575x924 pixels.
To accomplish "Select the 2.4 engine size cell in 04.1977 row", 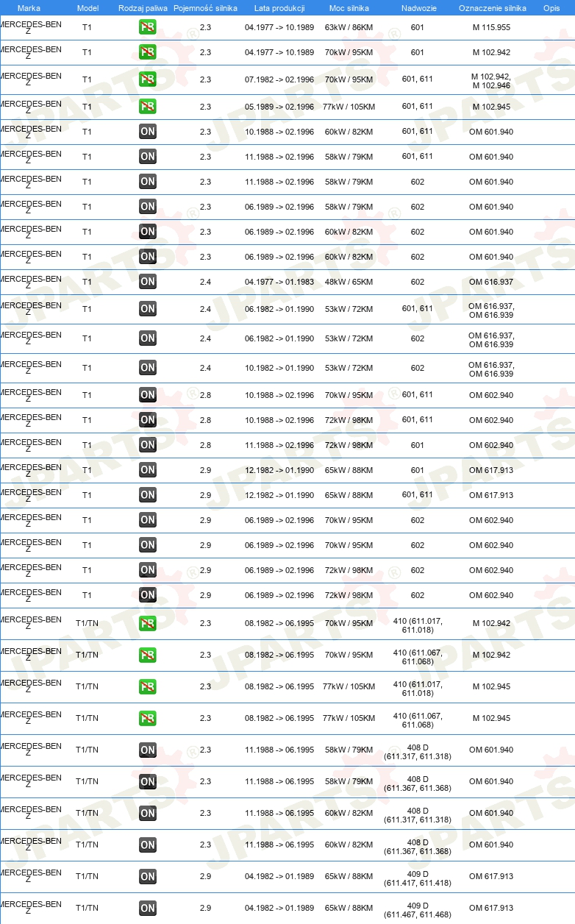I will (x=205, y=282).
